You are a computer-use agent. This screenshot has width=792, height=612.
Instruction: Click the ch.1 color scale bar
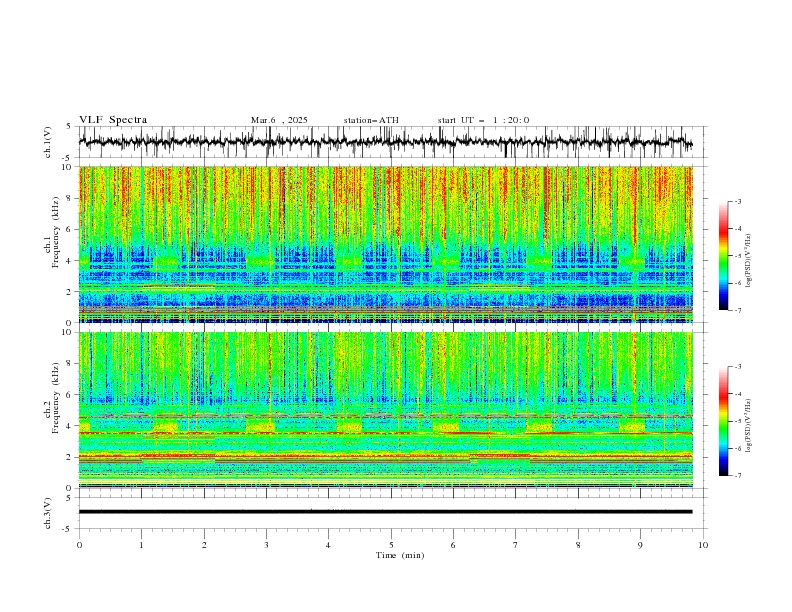(723, 256)
